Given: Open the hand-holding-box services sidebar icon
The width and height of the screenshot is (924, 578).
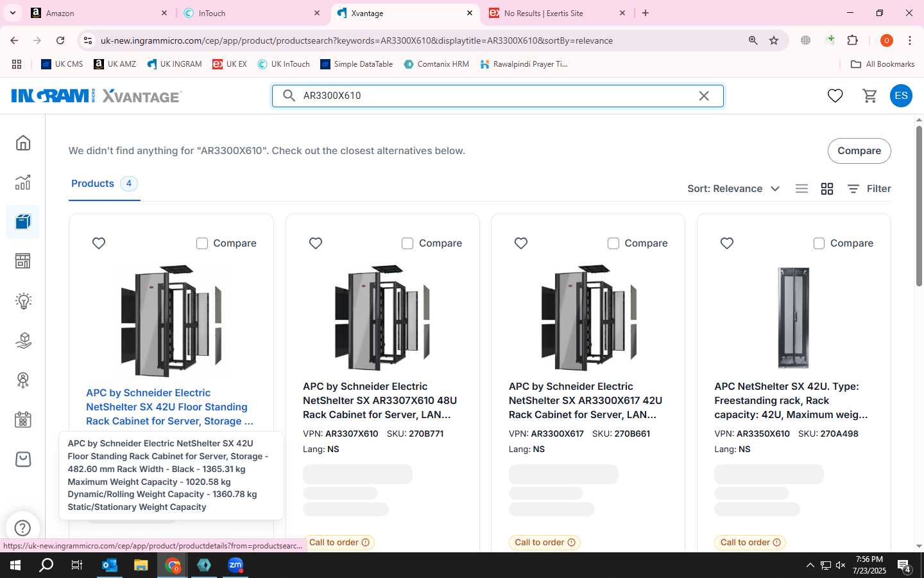Looking at the screenshot, I should pyautogui.click(x=23, y=340).
